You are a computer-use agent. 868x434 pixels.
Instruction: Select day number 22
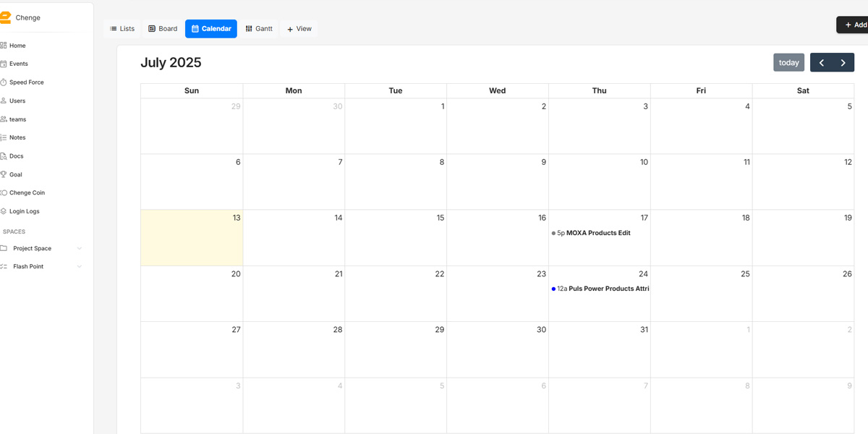440,274
